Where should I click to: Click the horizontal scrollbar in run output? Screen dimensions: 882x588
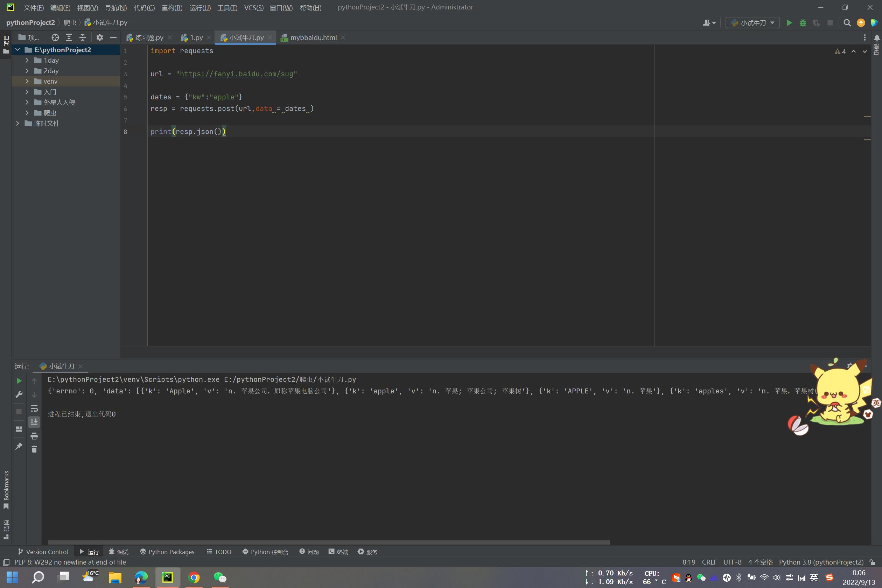329,542
